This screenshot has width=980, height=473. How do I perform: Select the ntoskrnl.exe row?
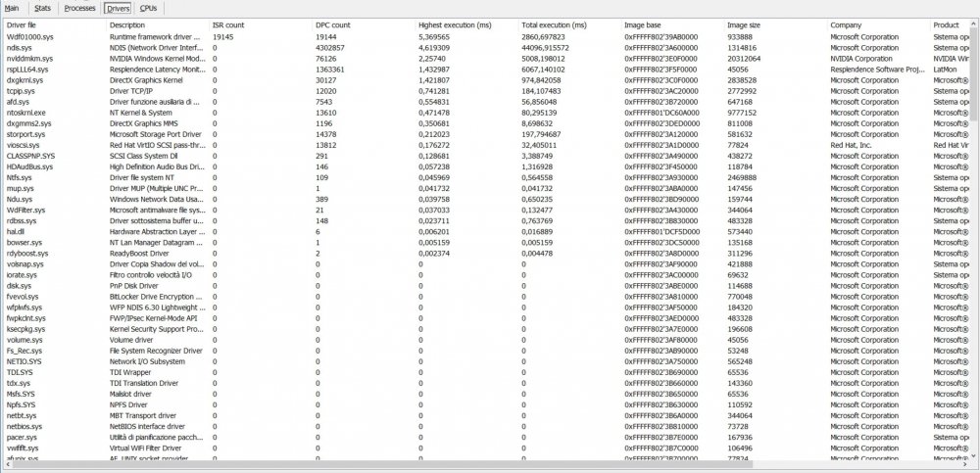click(x=486, y=113)
